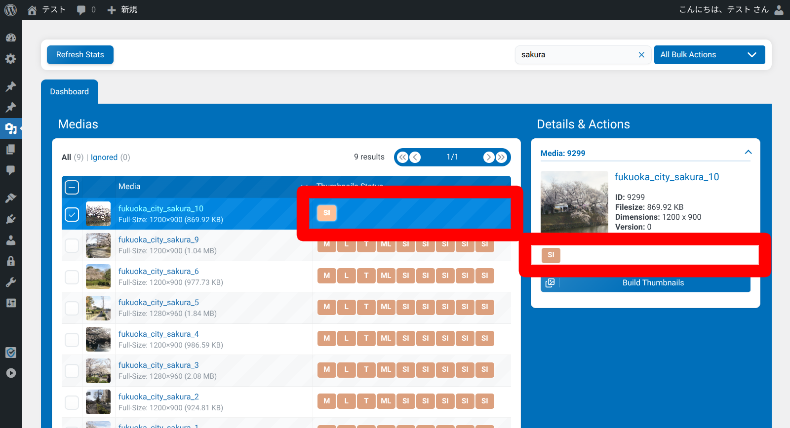Collapse the Media: 9299 details panel
Viewport: 790px width, 428px height.
748,154
